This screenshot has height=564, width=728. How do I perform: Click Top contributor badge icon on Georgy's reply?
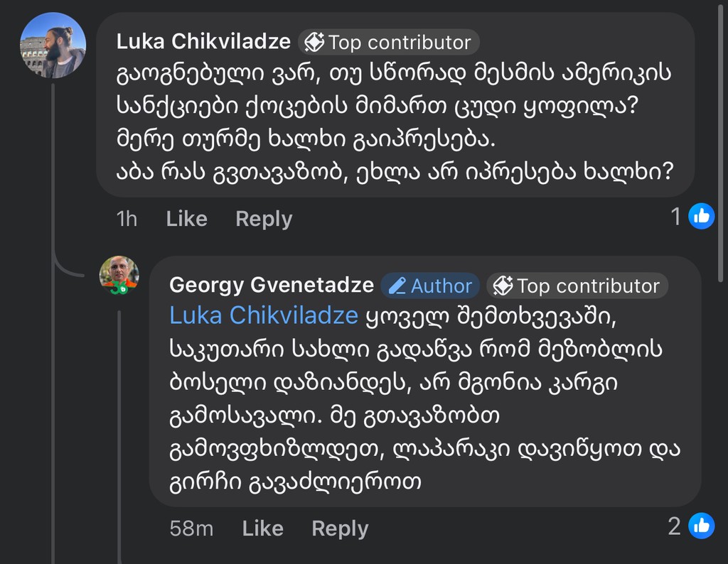tap(503, 286)
